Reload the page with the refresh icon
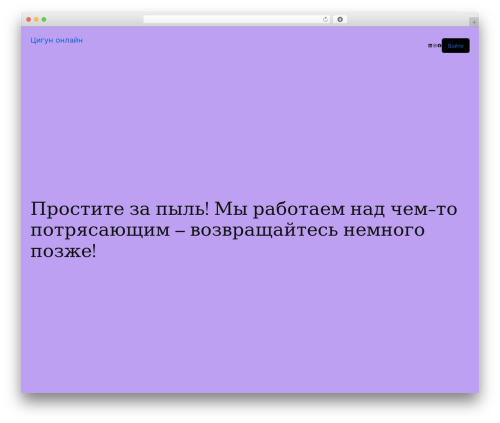This screenshot has height=423, width=500. (325, 20)
